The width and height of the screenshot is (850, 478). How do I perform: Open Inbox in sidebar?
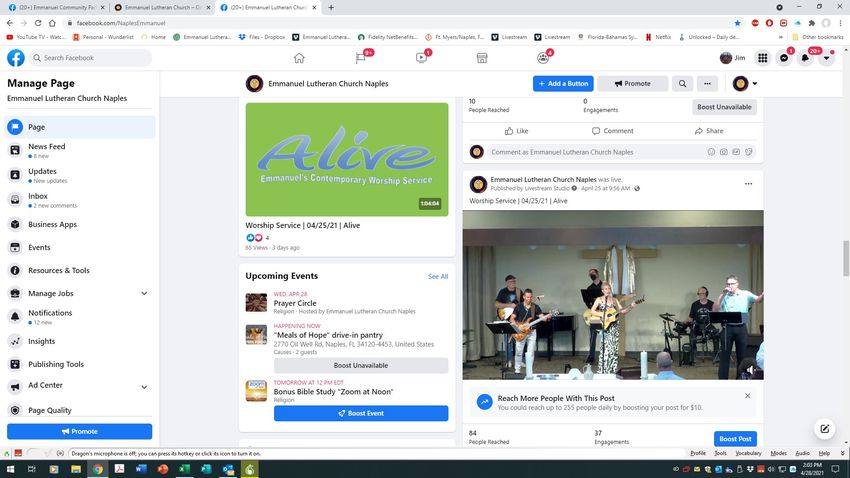(80, 200)
